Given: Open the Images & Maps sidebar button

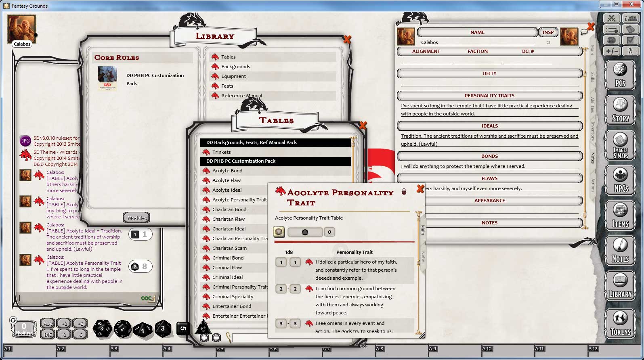Looking at the screenshot, I should (620, 145).
